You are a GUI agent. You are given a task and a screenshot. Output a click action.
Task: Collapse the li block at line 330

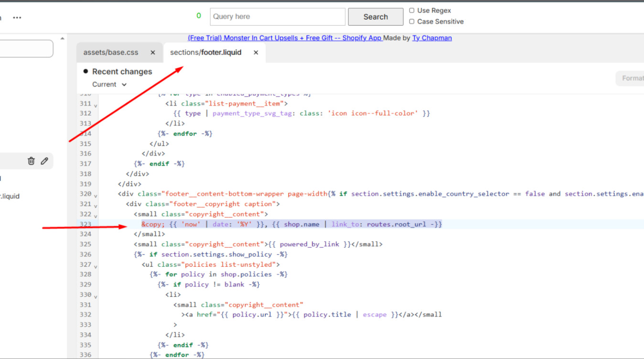tap(96, 296)
